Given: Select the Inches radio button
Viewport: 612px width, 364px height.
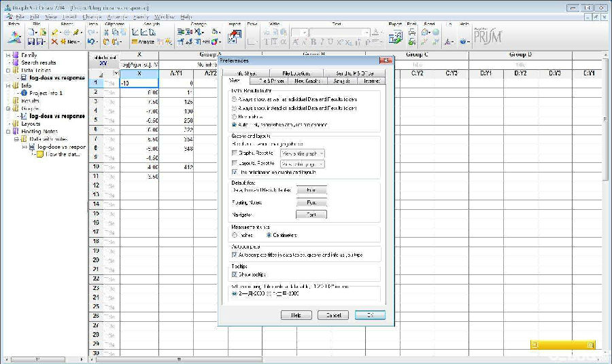Looking at the screenshot, I should click(x=235, y=235).
